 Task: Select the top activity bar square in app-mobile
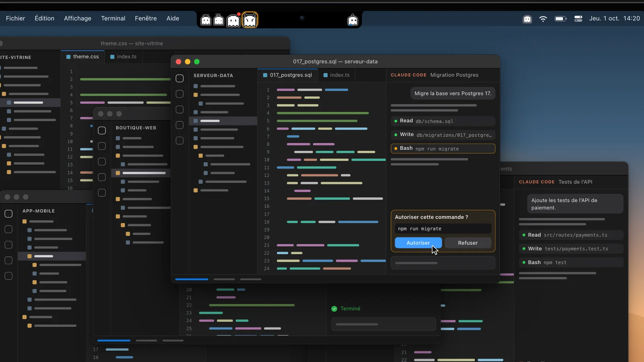8,214
